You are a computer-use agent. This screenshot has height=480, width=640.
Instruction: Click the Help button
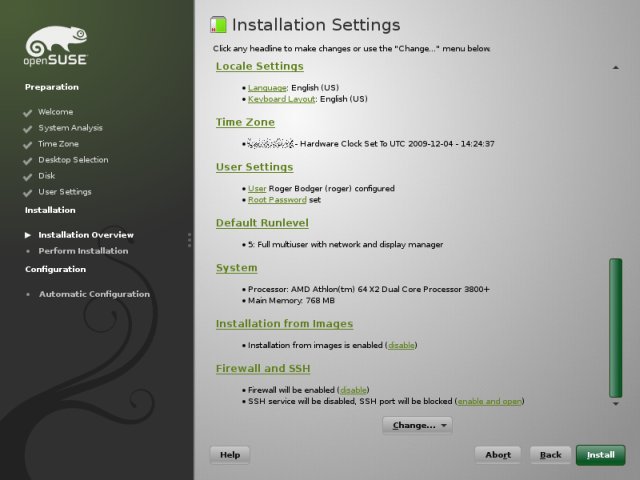(230, 455)
